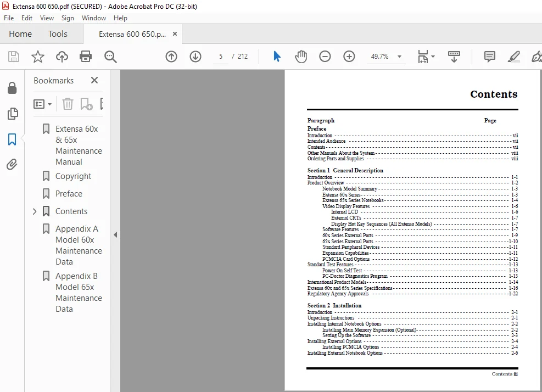The height and width of the screenshot is (392, 542).
Task: Open the Help menu
Action: point(120,18)
